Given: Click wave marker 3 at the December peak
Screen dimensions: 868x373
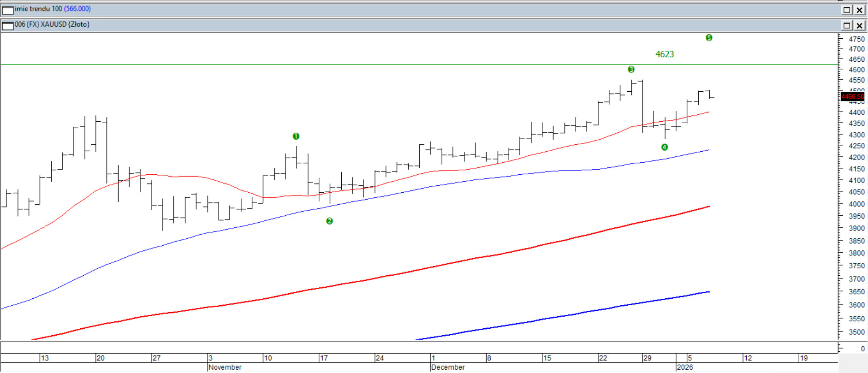Looking at the screenshot, I should pos(631,70).
